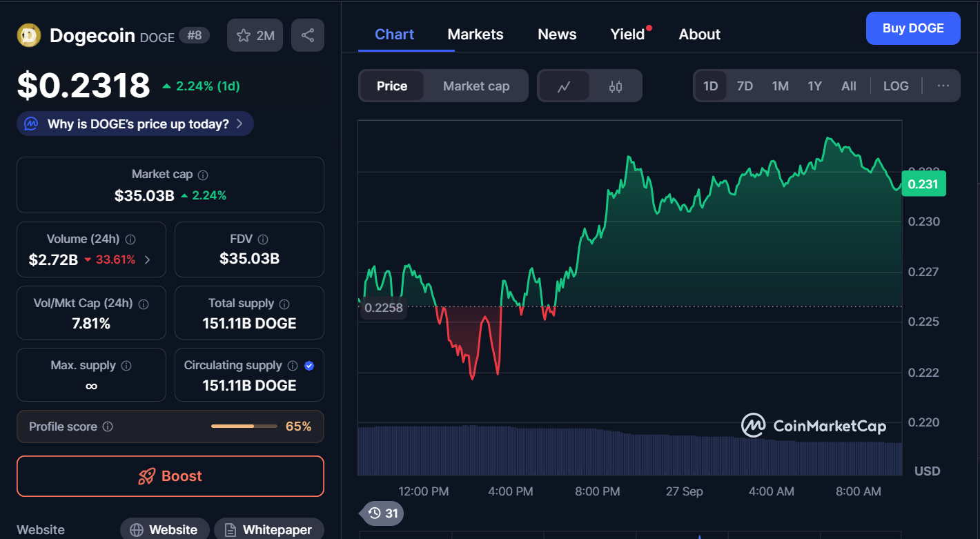The height and width of the screenshot is (539, 980).
Task: Click the $35.03B Market cap value
Action: 144,195
